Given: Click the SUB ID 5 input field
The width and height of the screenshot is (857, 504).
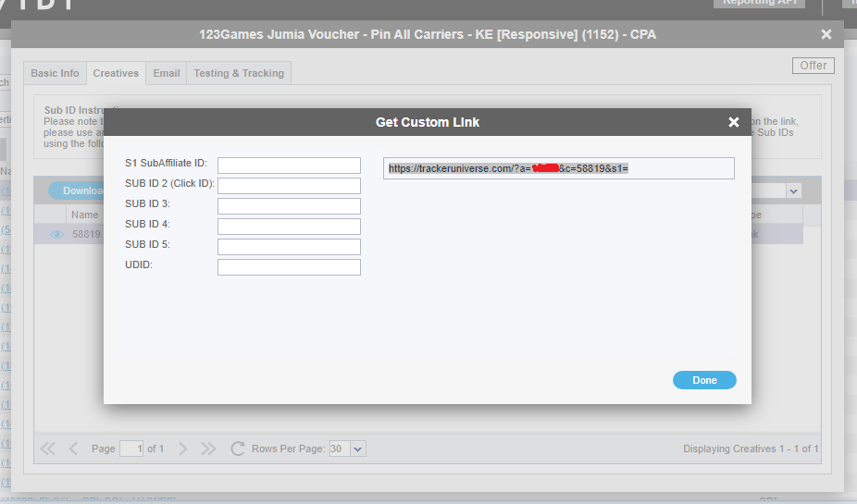Looking at the screenshot, I should (x=289, y=247).
